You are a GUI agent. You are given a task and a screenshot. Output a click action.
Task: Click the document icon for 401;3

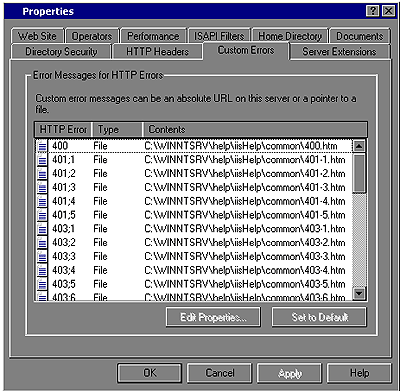pos(42,188)
